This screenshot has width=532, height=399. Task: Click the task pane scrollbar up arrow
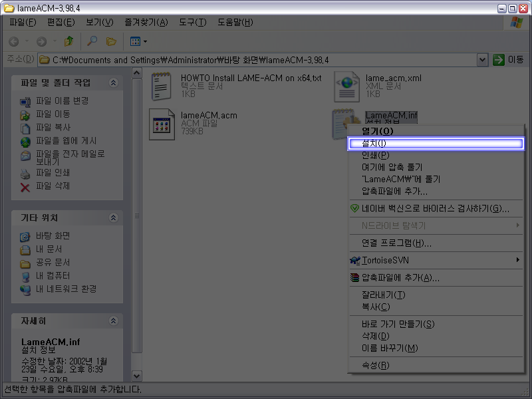click(x=136, y=73)
